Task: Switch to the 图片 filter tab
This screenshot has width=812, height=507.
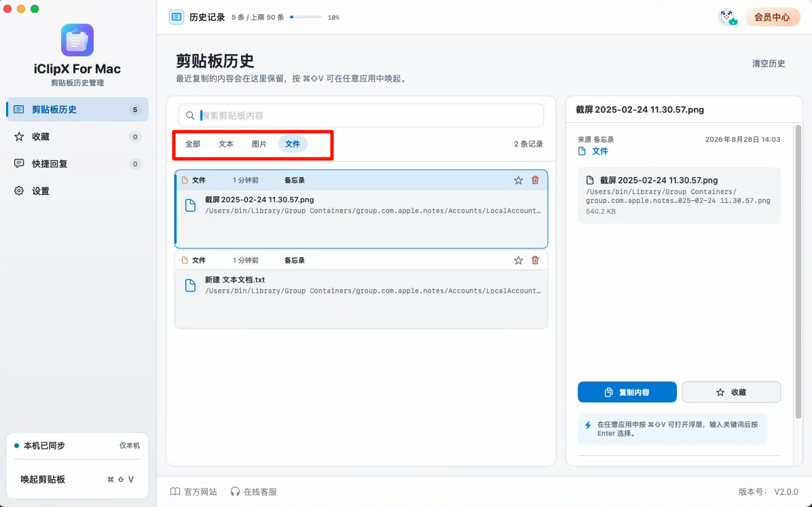Action: (259, 144)
